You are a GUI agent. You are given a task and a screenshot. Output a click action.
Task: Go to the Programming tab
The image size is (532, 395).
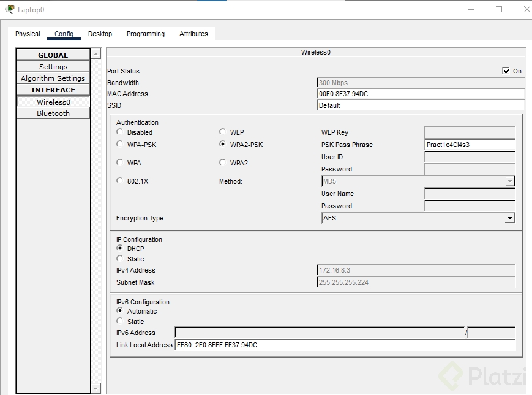click(x=146, y=34)
